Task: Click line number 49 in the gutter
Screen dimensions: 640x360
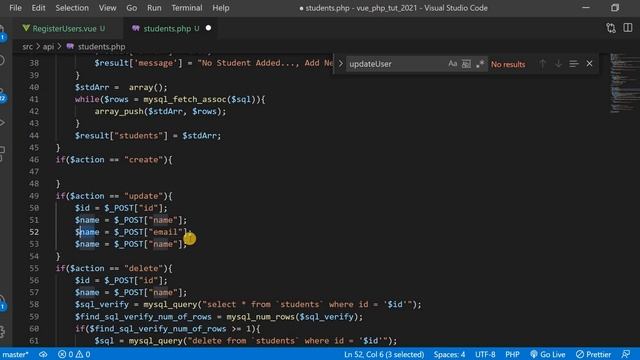Action: click(x=34, y=196)
